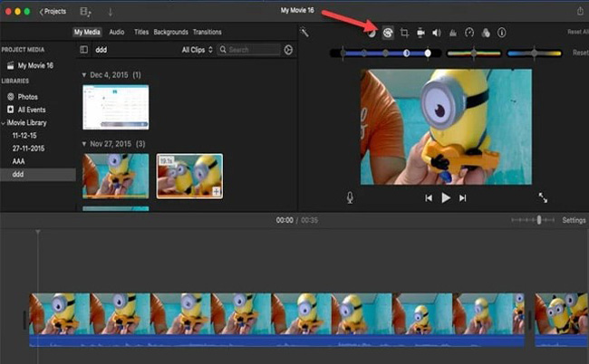Open timeline Settings
The image size is (589, 364).
574,220
